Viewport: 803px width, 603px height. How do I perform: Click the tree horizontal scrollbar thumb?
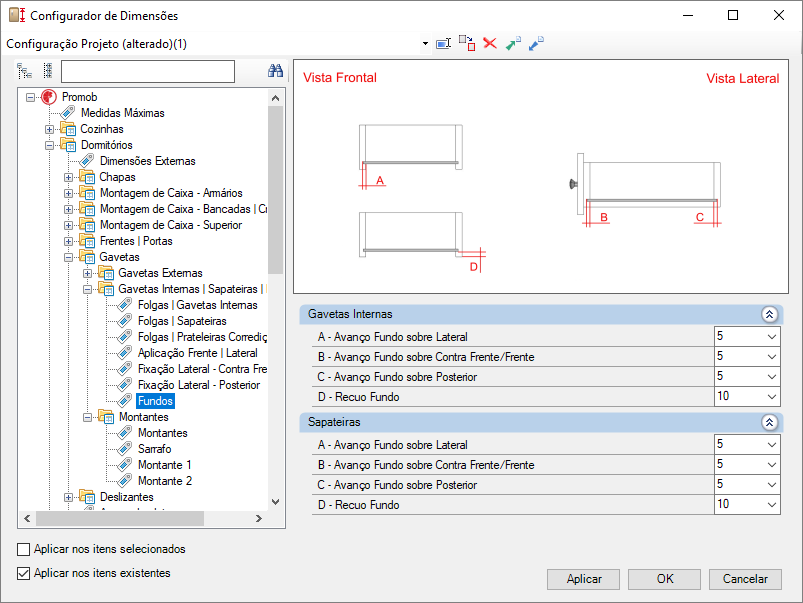pyautogui.click(x=120, y=518)
